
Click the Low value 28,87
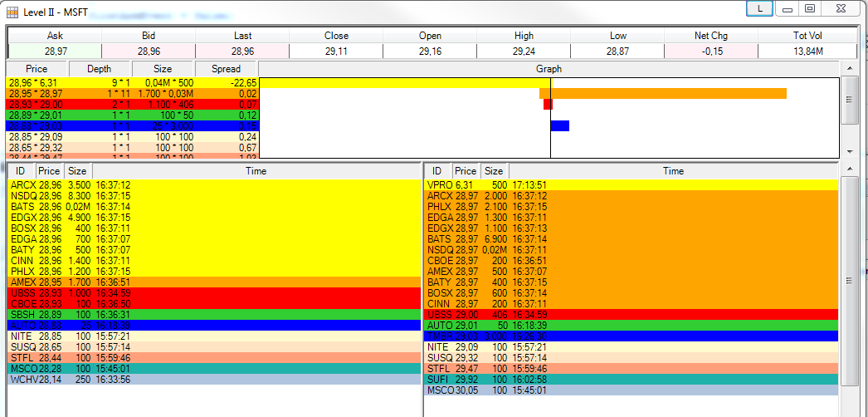617,52
